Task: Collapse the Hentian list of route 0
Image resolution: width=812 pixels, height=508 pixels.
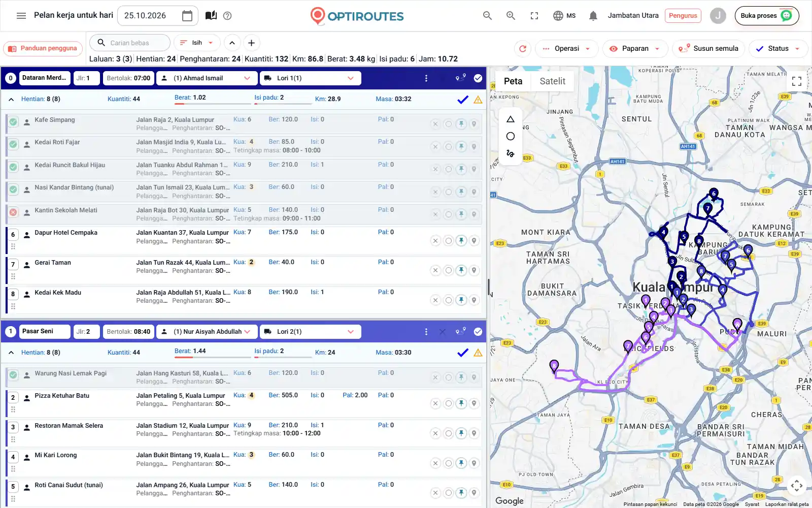Action: tap(11, 100)
